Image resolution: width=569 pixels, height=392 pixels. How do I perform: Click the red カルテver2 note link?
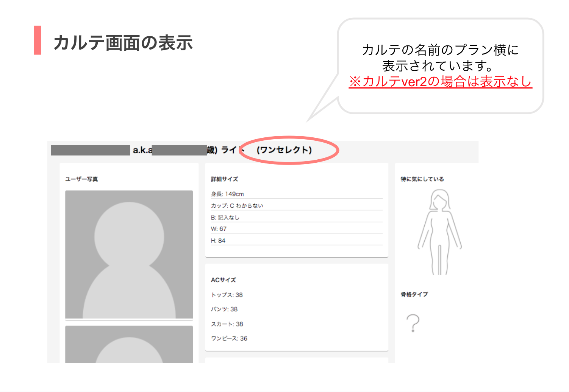[440, 82]
